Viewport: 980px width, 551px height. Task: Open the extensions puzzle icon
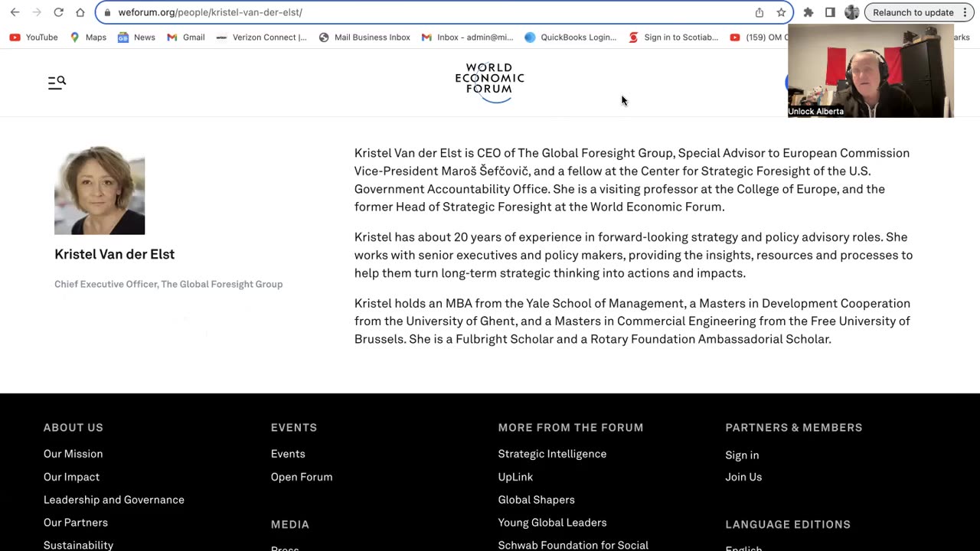[808, 12]
